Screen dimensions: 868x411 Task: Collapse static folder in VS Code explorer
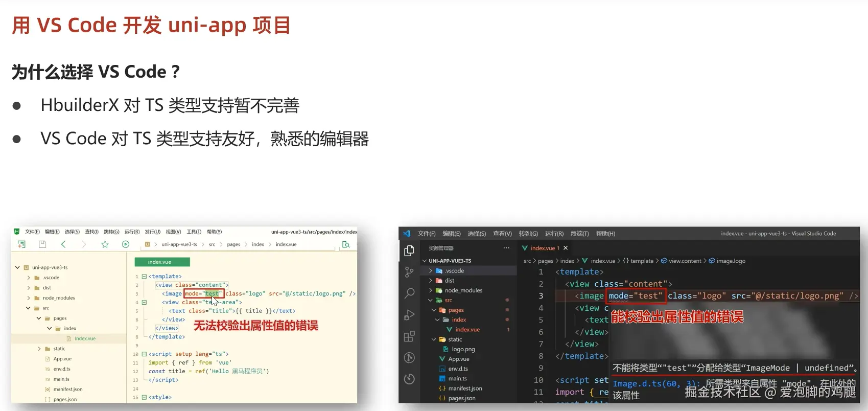tap(434, 339)
